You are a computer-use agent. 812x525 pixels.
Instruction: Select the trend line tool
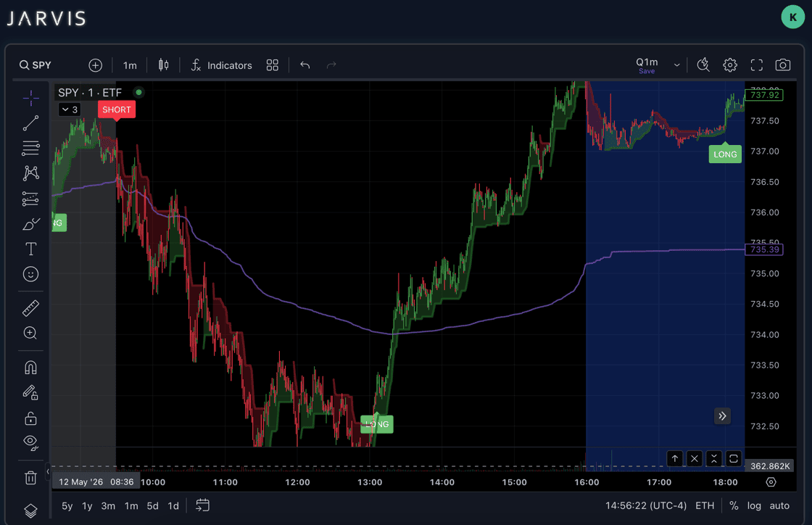pyautogui.click(x=30, y=123)
